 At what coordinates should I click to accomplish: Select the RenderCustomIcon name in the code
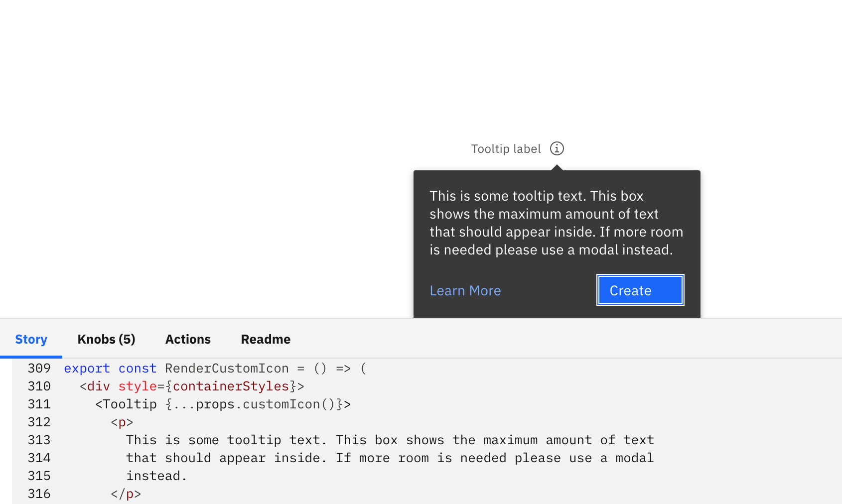pos(227,368)
